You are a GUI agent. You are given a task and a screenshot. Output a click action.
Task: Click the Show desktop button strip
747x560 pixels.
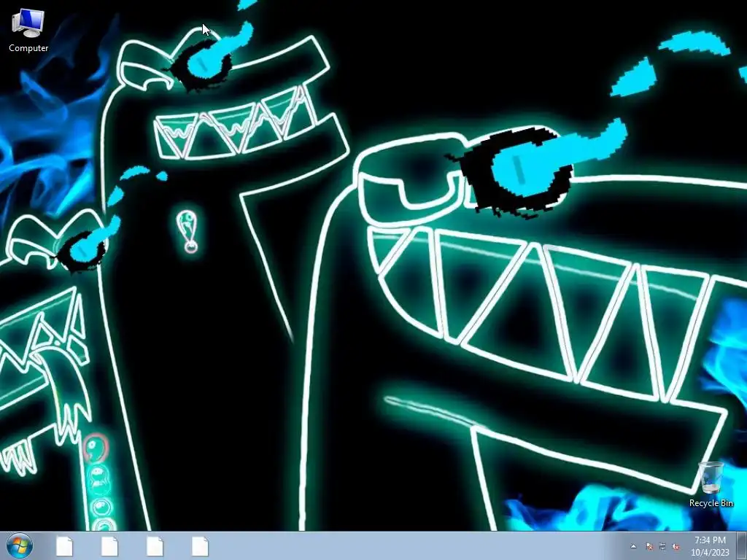(x=742, y=546)
